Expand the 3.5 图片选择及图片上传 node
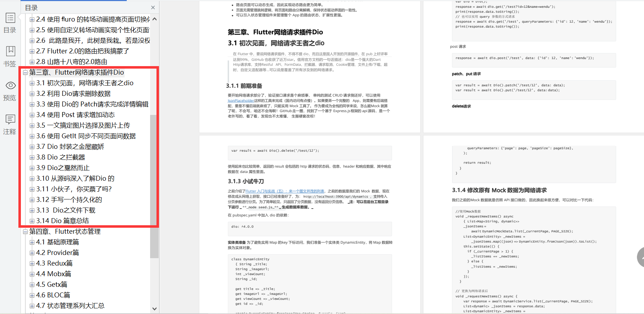The image size is (644, 314). (x=32, y=126)
